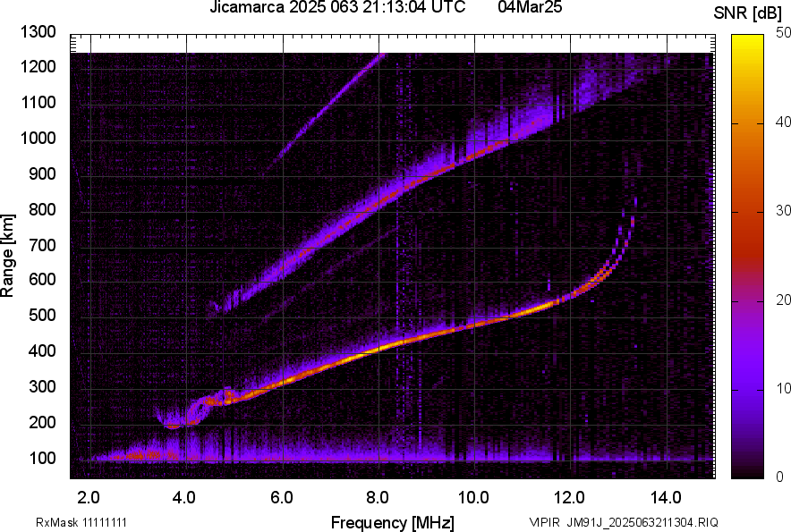Viewport: 791px width, 532px height.
Task: Click the colorbar tick label '0'
Action: click(x=780, y=477)
